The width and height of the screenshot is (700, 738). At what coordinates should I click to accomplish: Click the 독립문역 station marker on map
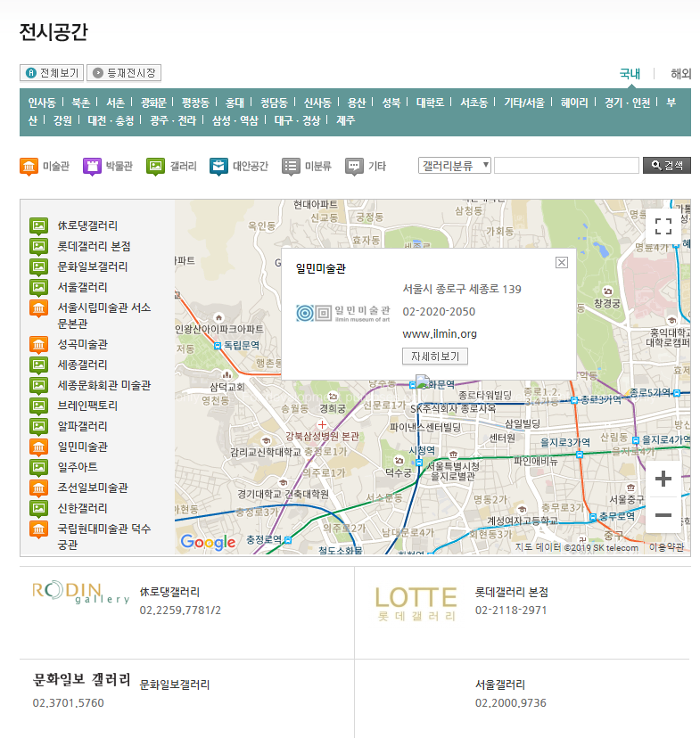pos(218,346)
